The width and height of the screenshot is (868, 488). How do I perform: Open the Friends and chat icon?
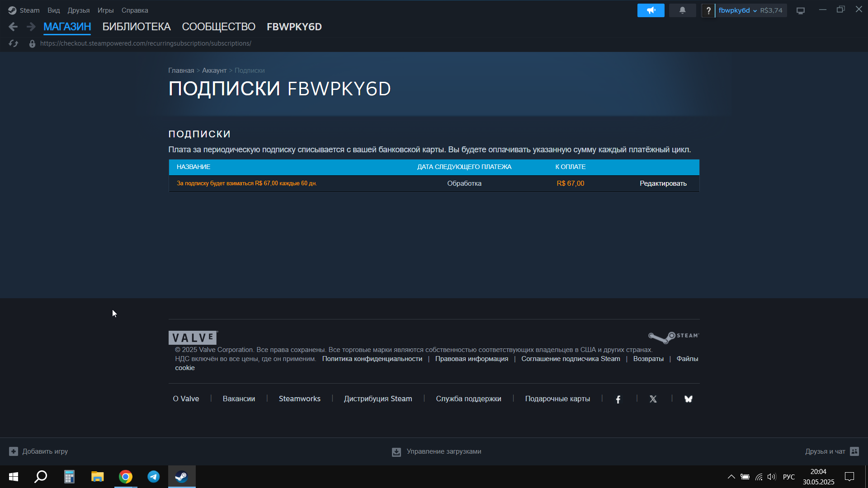point(854,451)
